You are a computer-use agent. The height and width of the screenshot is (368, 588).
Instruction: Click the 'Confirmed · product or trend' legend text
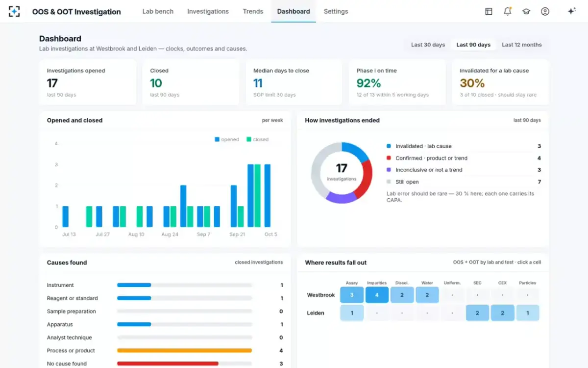coord(432,158)
